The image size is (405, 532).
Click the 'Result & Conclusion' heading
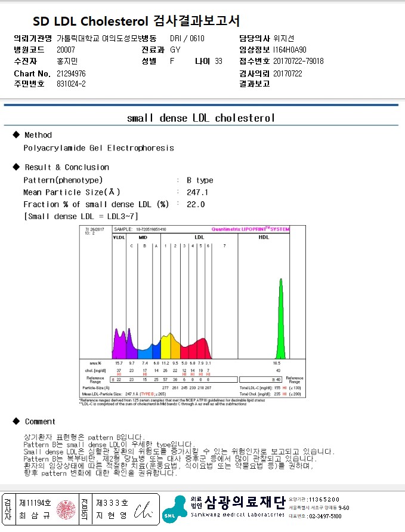[67, 167]
